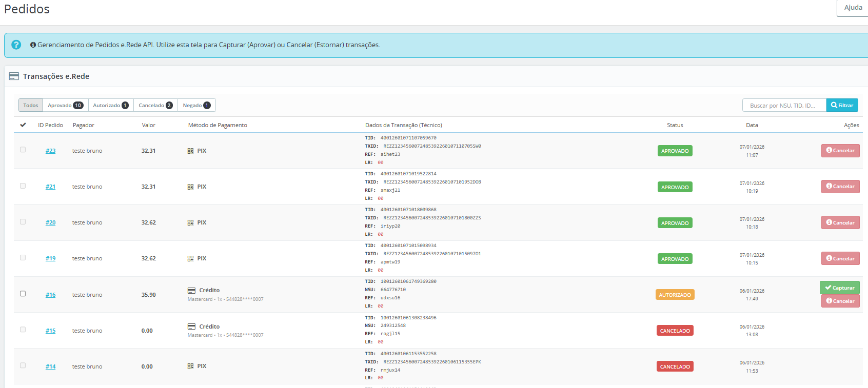Tick the checkbox for order #16
This screenshot has width=868, height=388.
click(x=23, y=294)
